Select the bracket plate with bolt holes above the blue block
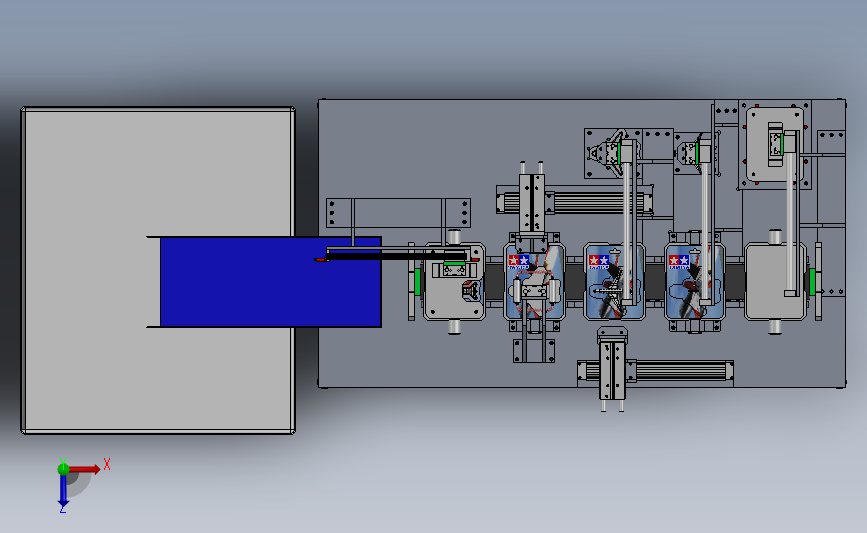The height and width of the screenshot is (533, 867). 398,213
